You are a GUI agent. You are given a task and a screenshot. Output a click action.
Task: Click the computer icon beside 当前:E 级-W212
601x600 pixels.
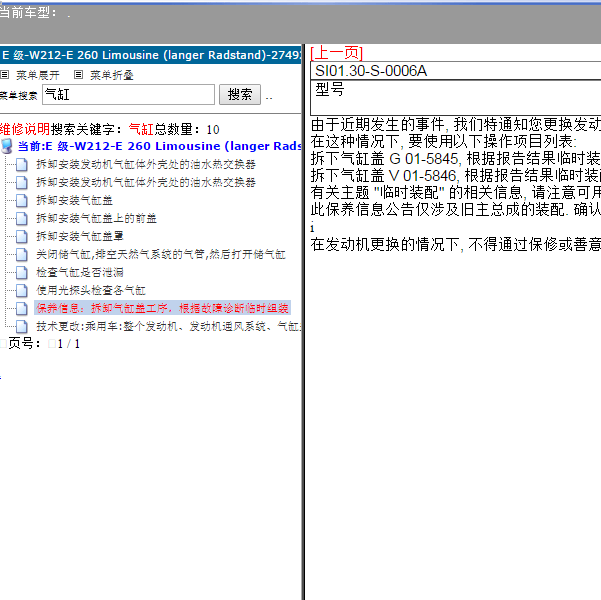(7, 146)
